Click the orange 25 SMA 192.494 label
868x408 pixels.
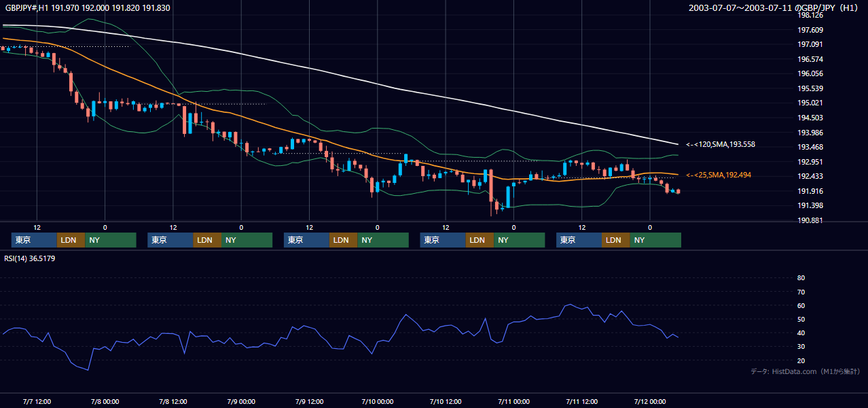pos(719,175)
